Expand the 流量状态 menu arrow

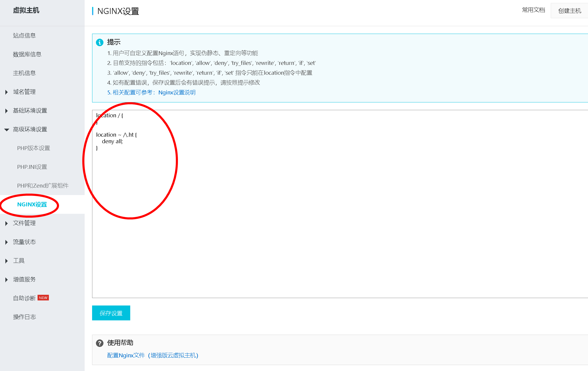[7, 242]
